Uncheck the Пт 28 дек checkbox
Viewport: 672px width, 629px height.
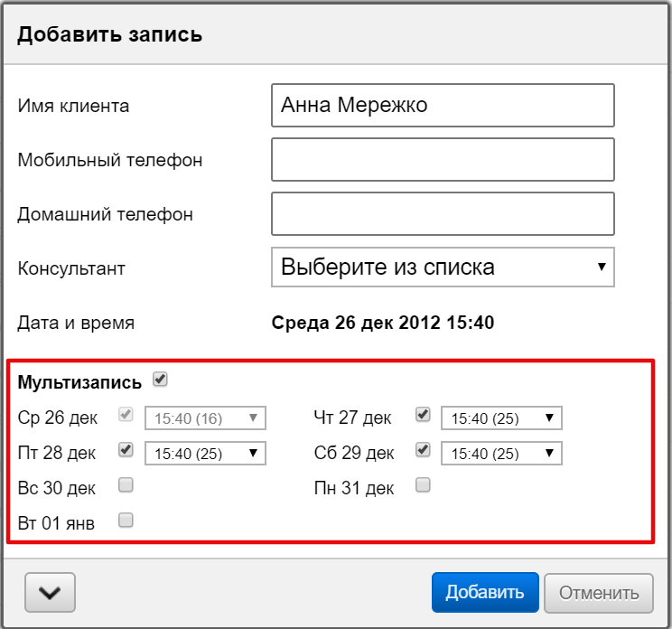coord(126,449)
